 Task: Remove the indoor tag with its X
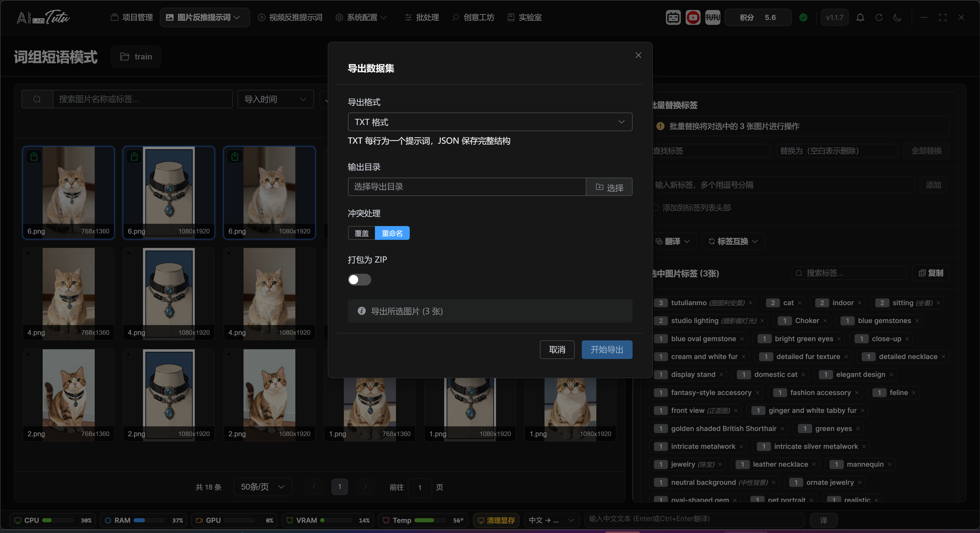860,303
